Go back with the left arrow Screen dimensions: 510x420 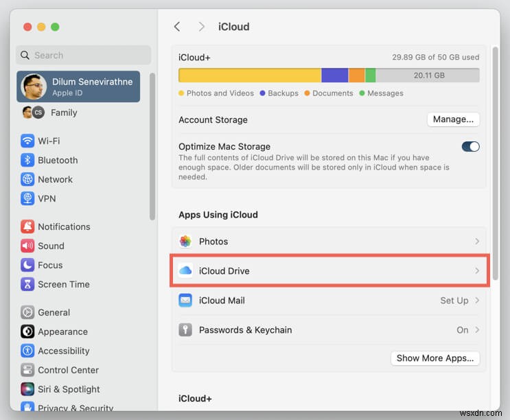(x=177, y=27)
